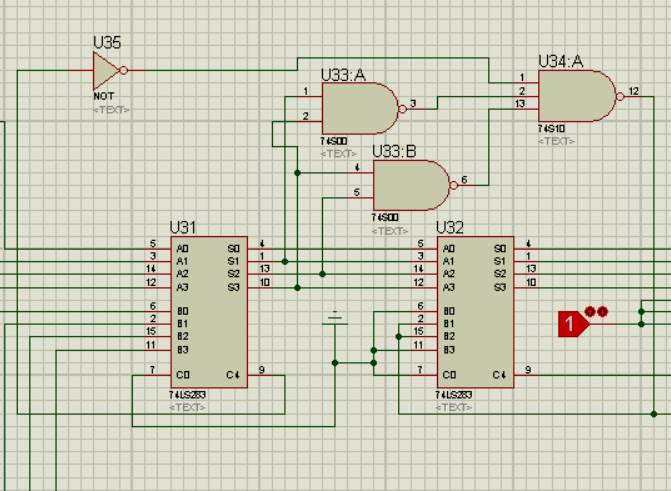
Task: Click the B0 input pin 6 of U32
Action: pyautogui.click(x=425, y=311)
